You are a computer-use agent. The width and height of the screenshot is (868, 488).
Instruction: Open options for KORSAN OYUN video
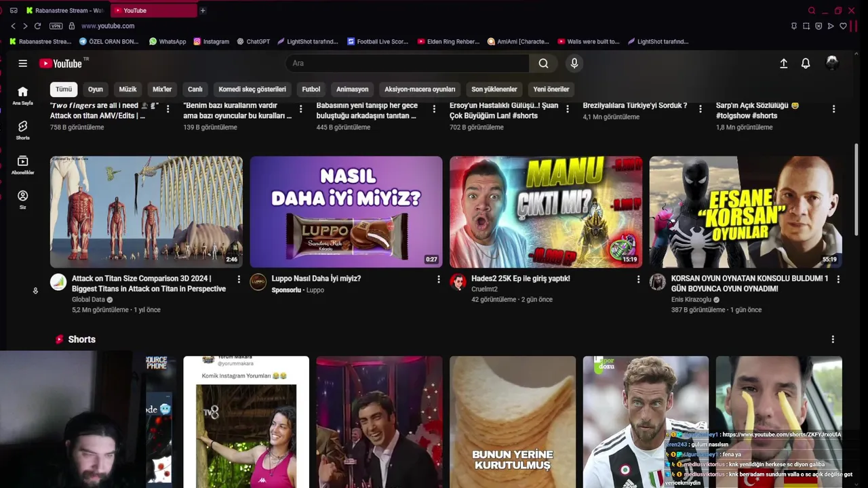838,279
